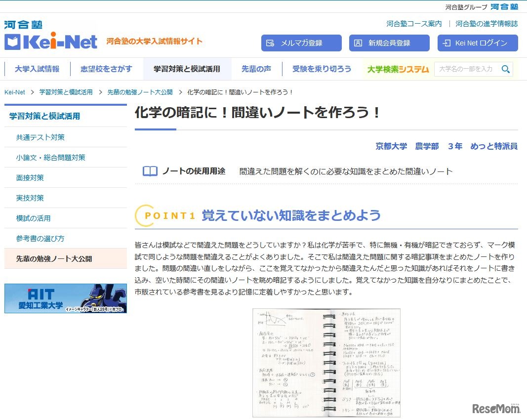Click the search magnifier icon
Image resolution: width=527 pixels, height=420 pixels.
506,69
